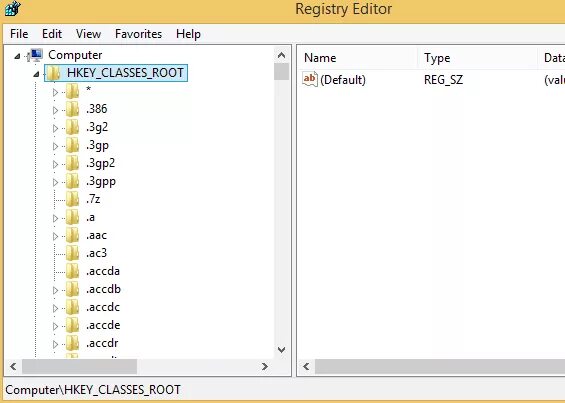Click the Computer icon in tree

click(x=36, y=55)
